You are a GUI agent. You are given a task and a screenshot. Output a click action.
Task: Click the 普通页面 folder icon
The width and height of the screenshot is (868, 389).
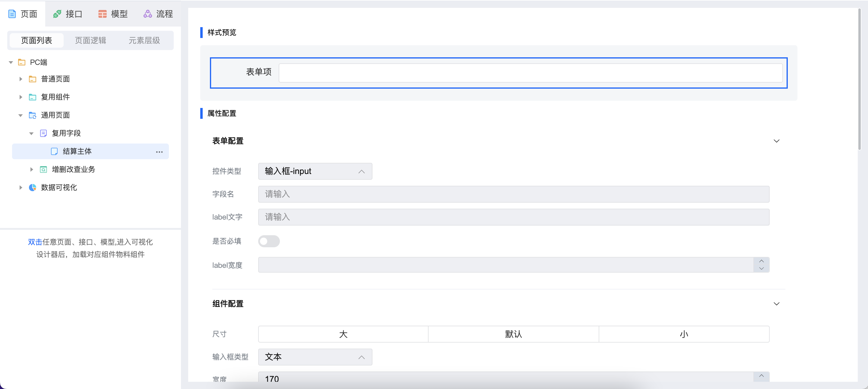(32, 79)
